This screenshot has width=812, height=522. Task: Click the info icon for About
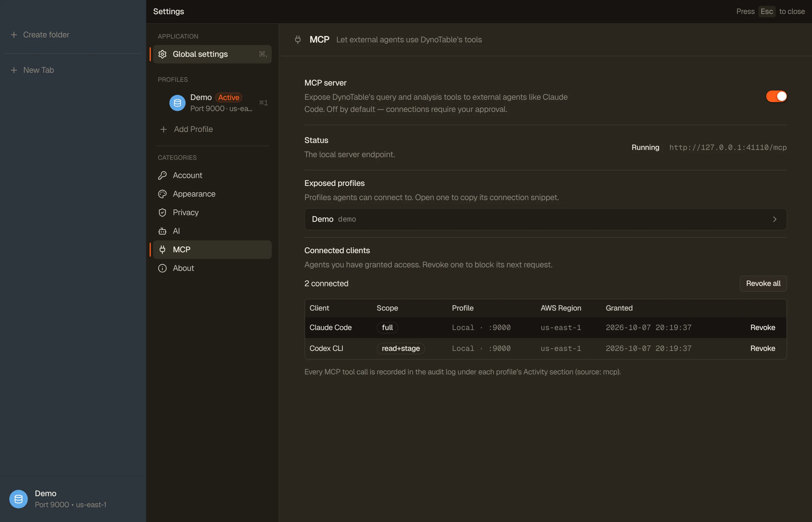click(162, 269)
